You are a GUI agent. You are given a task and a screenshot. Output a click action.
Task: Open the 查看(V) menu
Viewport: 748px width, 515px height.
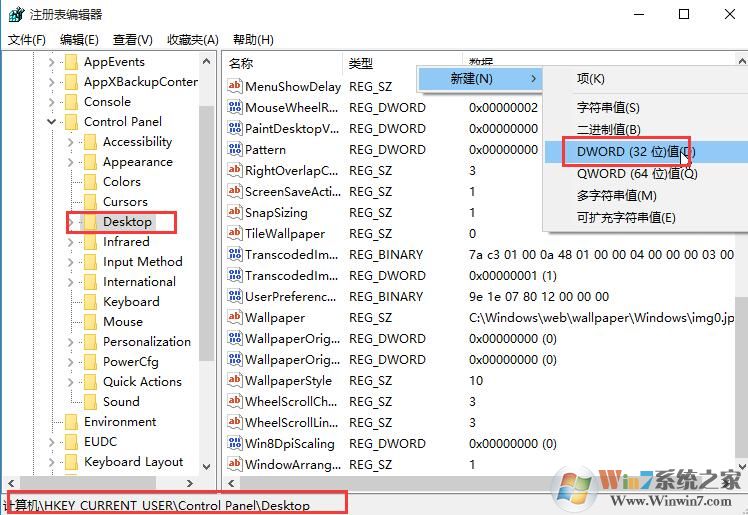(133, 40)
